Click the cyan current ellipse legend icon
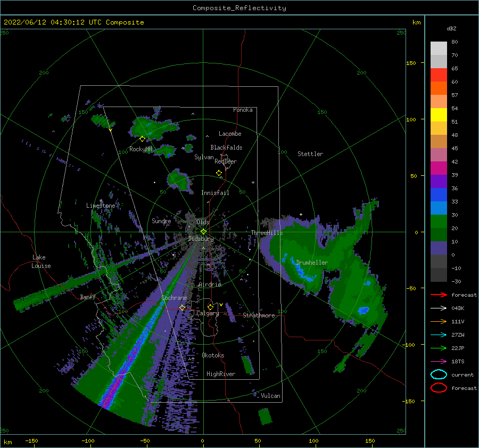The width and height of the screenshot is (479, 448). [x=439, y=374]
